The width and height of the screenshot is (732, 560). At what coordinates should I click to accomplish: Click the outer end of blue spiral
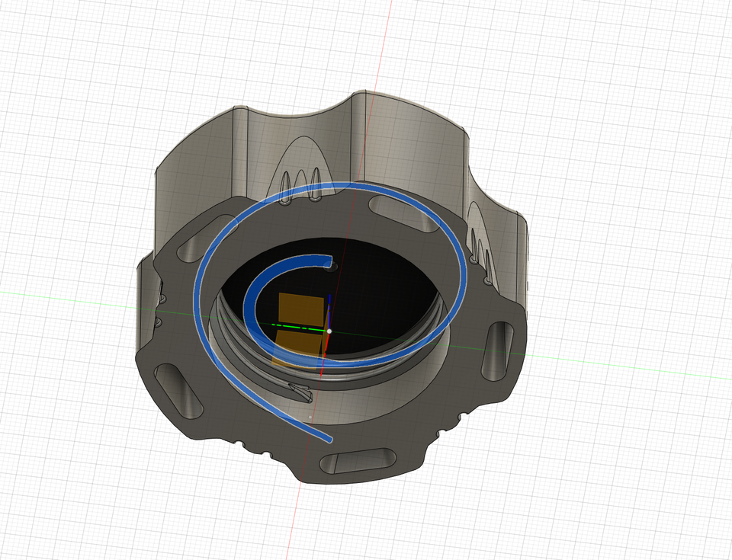[x=328, y=439]
